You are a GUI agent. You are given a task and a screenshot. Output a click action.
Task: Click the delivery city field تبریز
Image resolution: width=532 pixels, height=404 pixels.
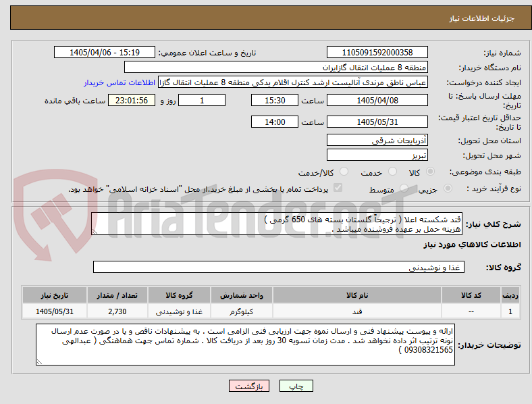pyautogui.click(x=377, y=155)
